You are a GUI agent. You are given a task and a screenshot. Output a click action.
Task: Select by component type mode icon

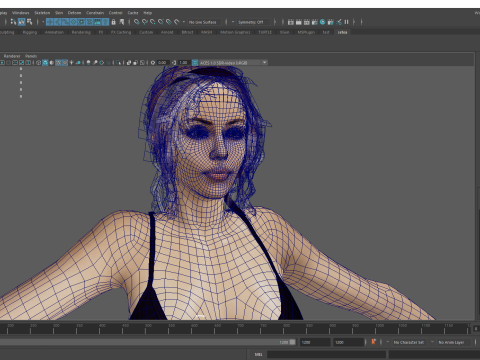click(30, 22)
